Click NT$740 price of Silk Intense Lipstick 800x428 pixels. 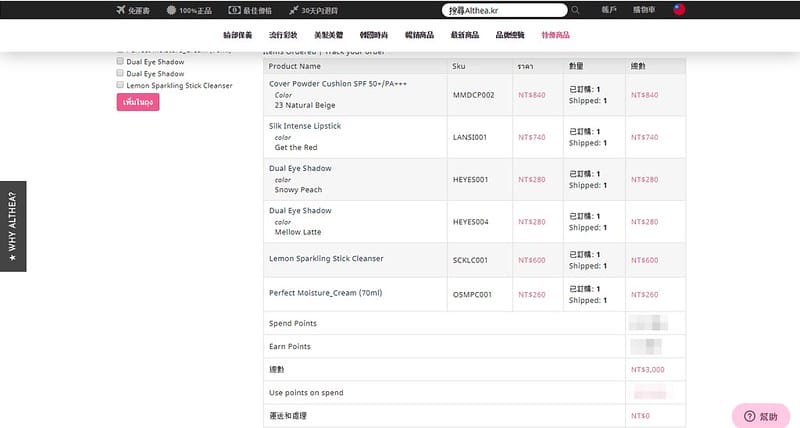click(532, 137)
